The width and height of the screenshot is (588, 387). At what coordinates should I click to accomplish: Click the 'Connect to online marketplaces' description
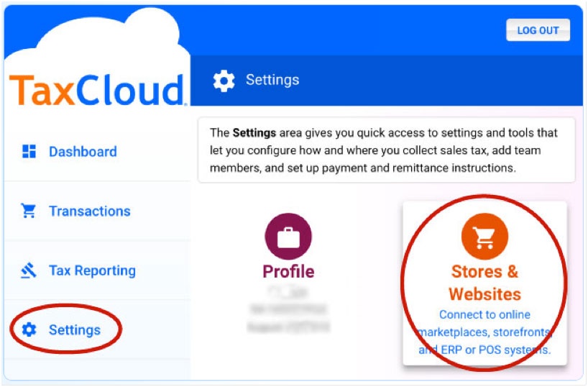pos(484,332)
